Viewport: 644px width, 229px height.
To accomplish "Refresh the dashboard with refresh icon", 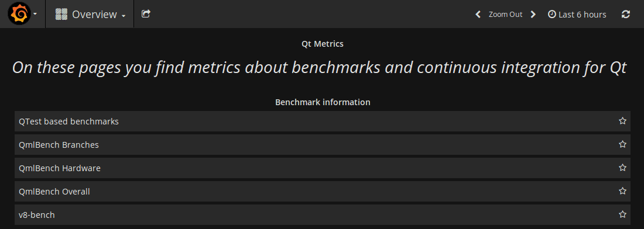I will click(625, 15).
